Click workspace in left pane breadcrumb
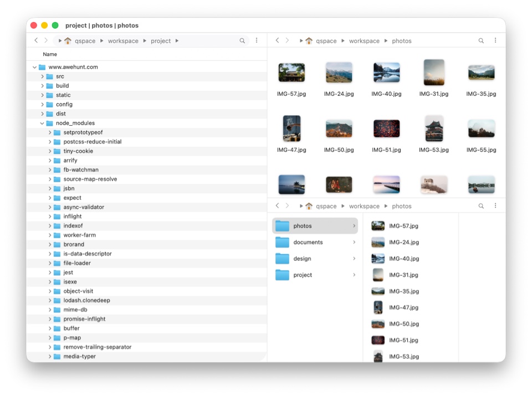This screenshot has height=396, width=532. pyautogui.click(x=123, y=41)
